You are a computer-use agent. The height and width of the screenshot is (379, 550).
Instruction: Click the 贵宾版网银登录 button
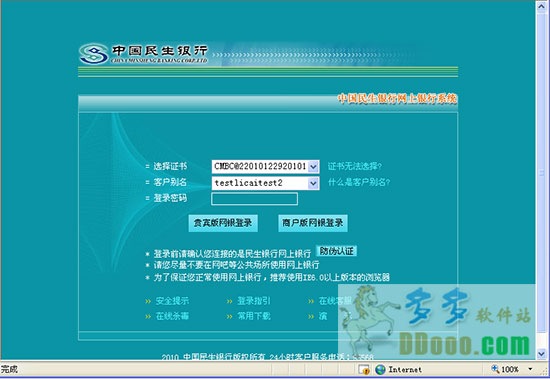223,223
